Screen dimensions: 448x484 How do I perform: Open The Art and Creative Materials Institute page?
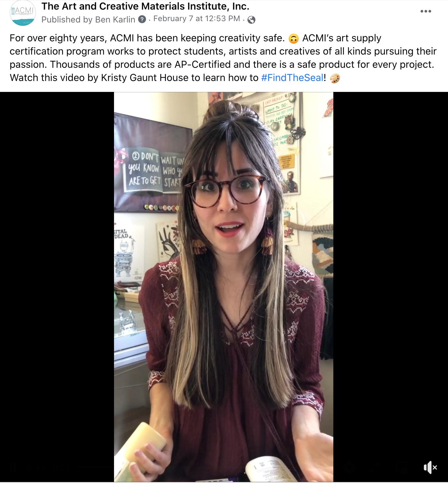tap(145, 6)
